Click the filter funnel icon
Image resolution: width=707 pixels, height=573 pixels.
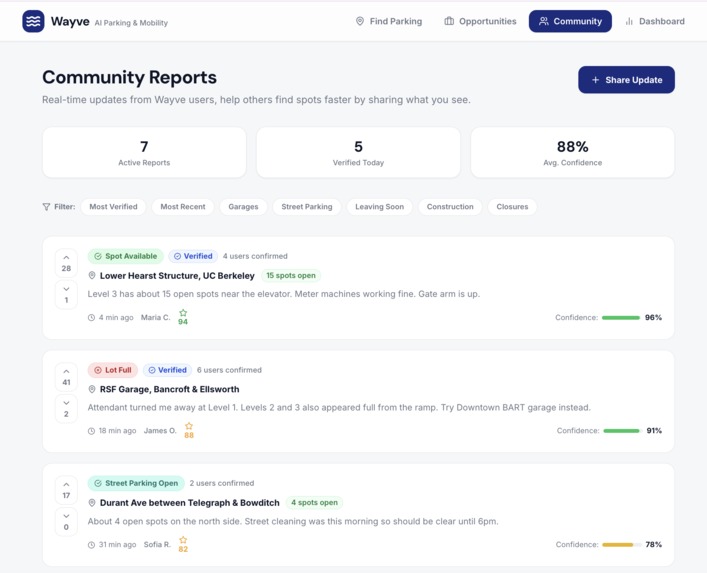click(x=46, y=206)
